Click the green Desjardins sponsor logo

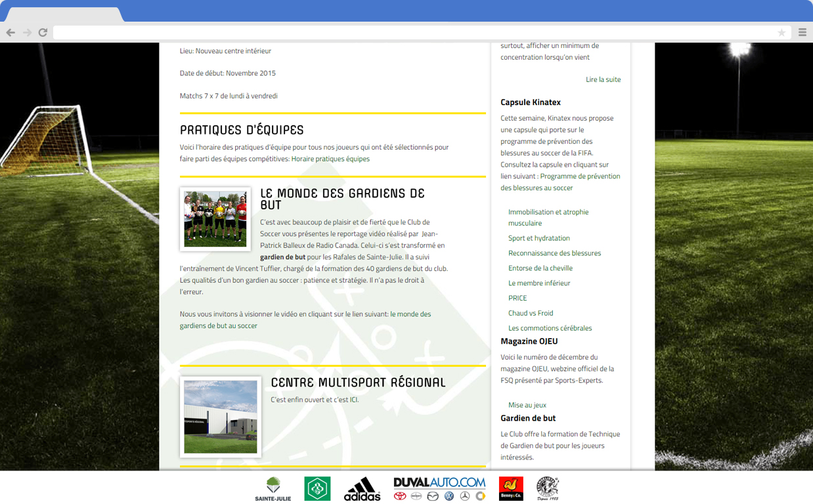pos(317,489)
